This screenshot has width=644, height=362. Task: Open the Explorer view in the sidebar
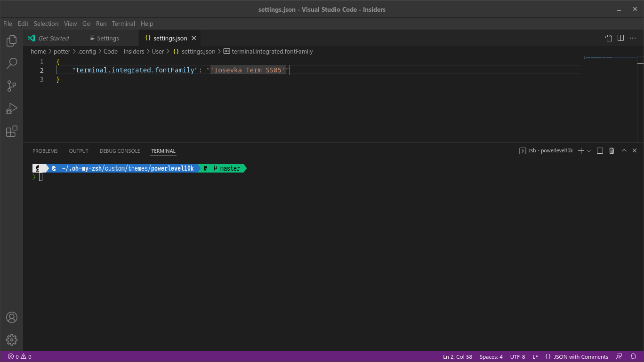11,41
